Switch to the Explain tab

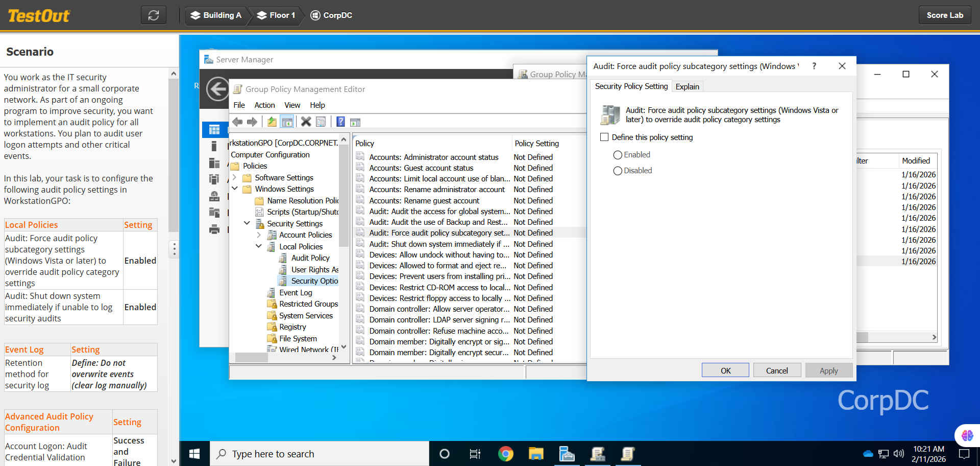pos(687,86)
